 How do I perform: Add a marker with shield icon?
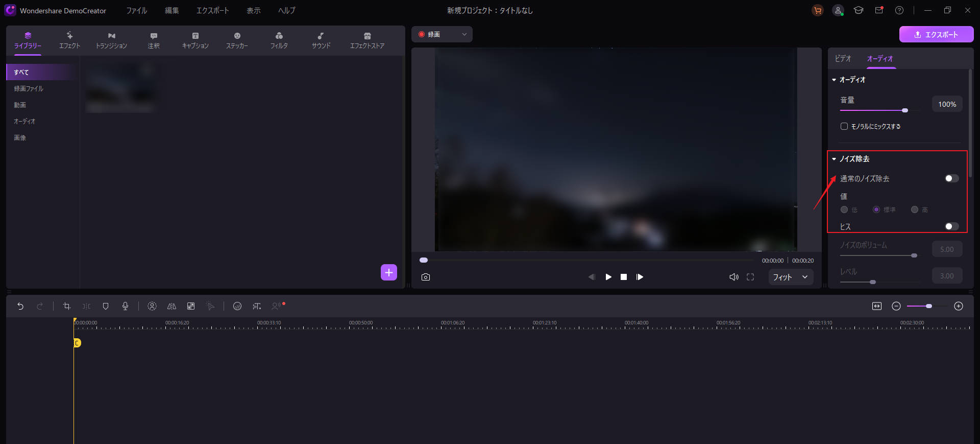106,306
